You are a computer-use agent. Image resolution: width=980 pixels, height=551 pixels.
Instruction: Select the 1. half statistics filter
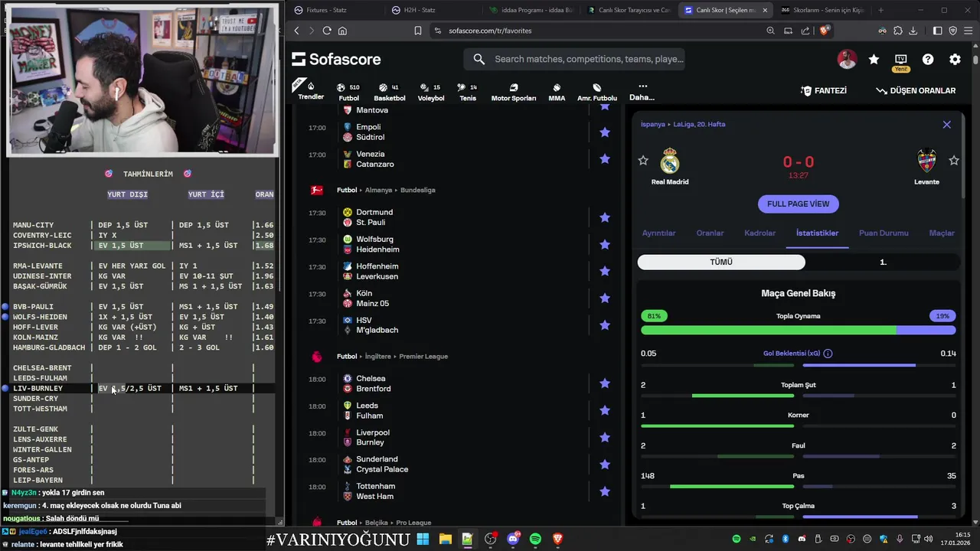click(883, 262)
